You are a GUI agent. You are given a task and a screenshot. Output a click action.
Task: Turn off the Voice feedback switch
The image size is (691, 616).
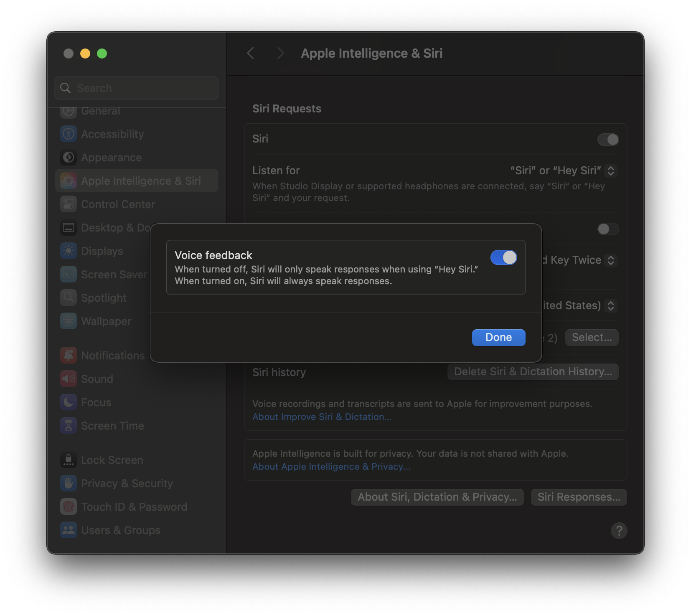(503, 257)
